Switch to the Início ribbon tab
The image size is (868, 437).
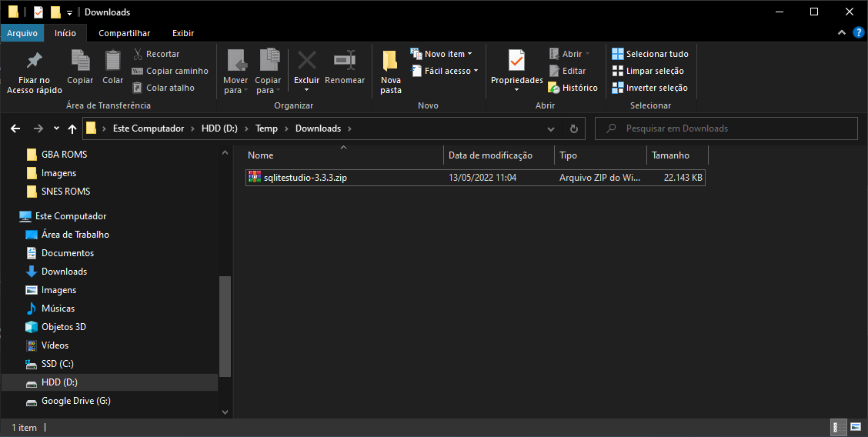coord(65,33)
